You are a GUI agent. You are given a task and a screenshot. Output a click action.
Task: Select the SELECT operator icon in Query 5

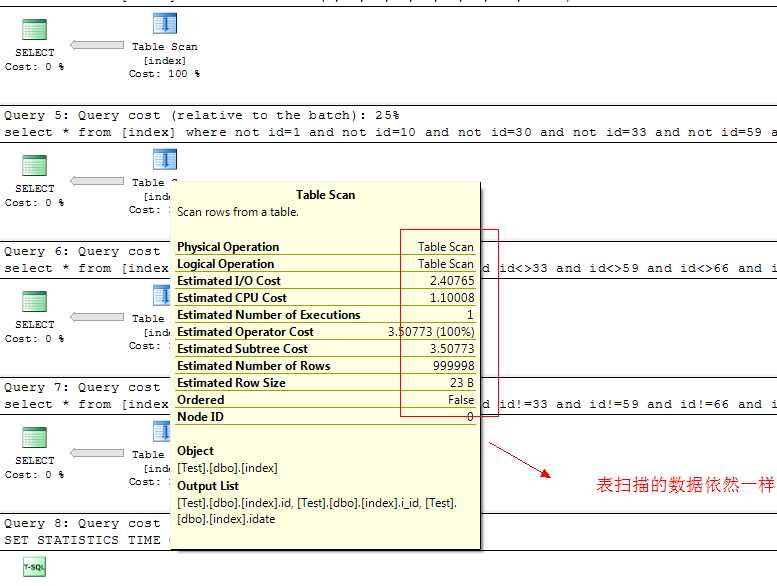[x=35, y=165]
